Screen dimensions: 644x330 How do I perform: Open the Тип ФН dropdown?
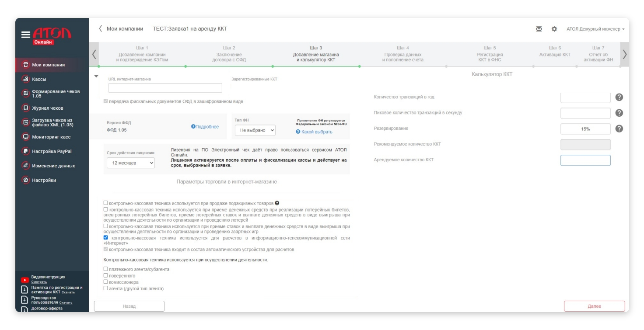(x=255, y=130)
